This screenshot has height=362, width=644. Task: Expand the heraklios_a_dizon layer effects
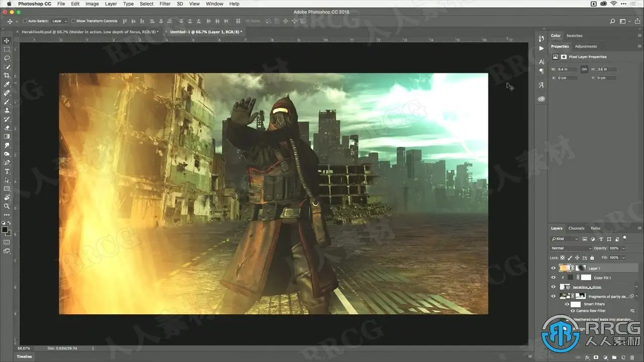pos(636,287)
